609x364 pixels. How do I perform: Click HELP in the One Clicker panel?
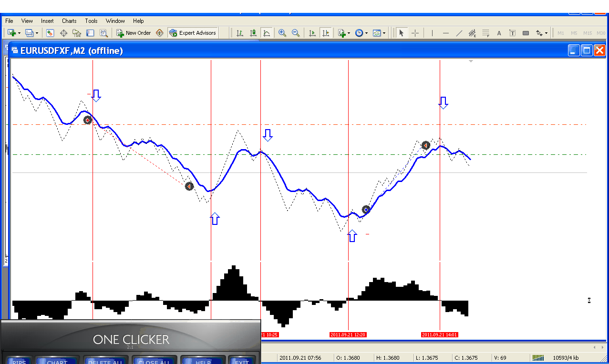pyautogui.click(x=203, y=361)
